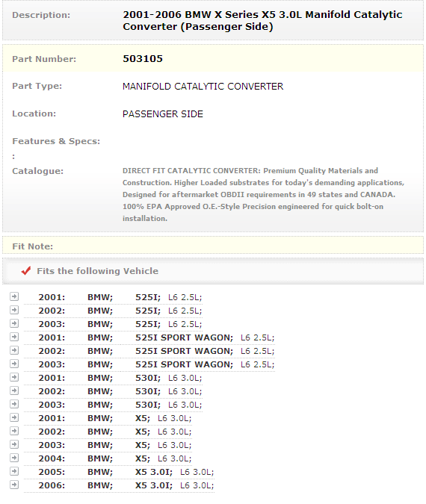Click arrow icon beside 2001 BMW 525I

point(14,296)
